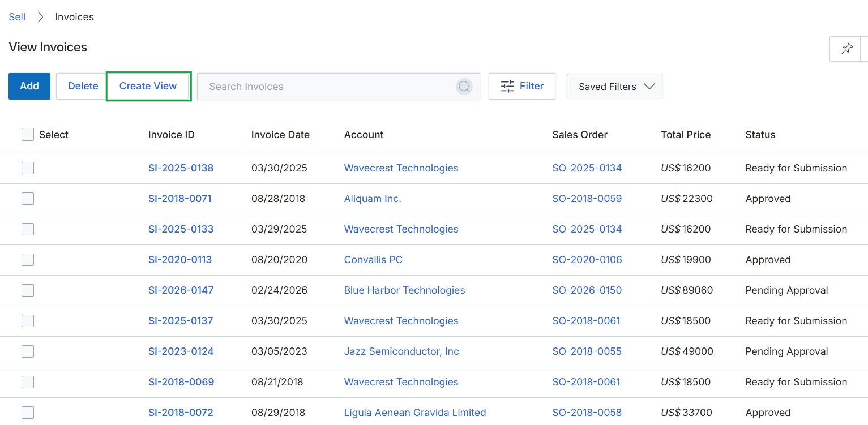The width and height of the screenshot is (868, 425).
Task: Open invoice SI-2025-0138
Action: click(181, 168)
